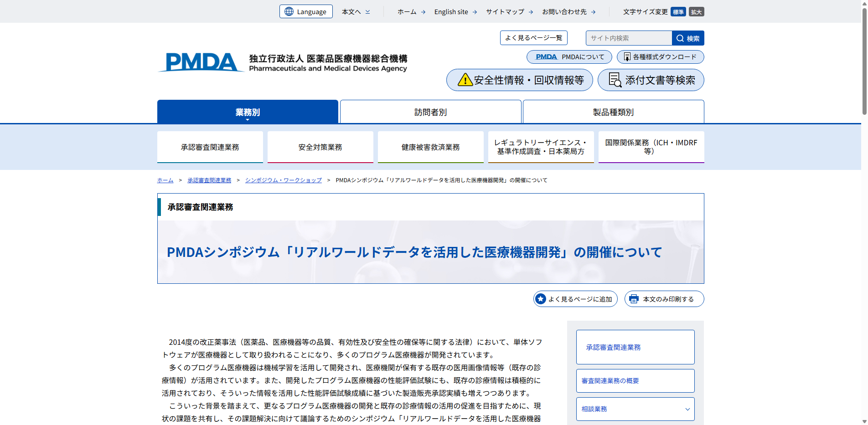Viewport: 868px width, 425px height.
Task: Enable 拡大 text size
Action: 696,11
